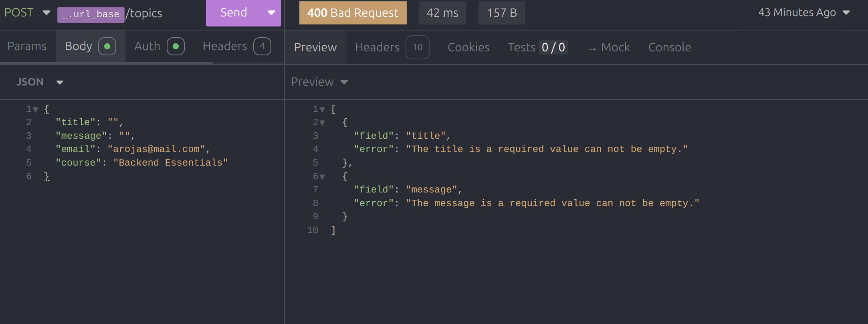Open the Mock tab
This screenshot has width=868, height=324.
point(609,47)
